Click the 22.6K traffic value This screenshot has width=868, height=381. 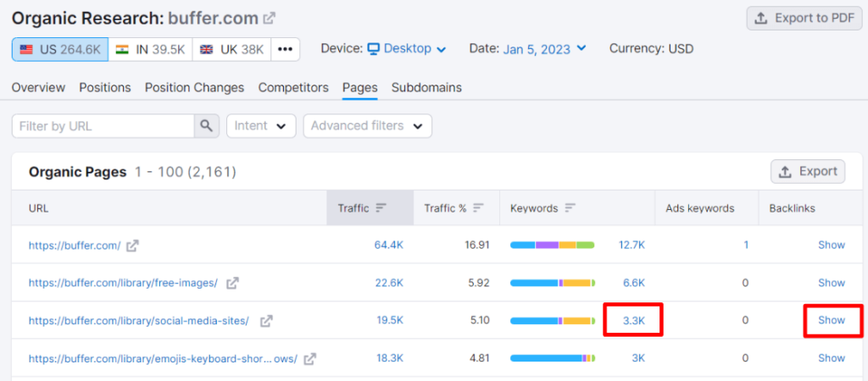pos(388,283)
